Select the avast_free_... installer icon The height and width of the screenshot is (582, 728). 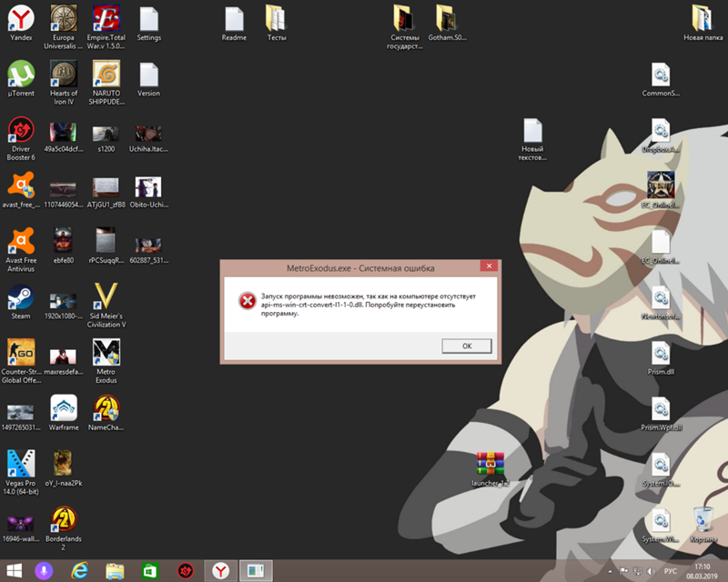21,190
